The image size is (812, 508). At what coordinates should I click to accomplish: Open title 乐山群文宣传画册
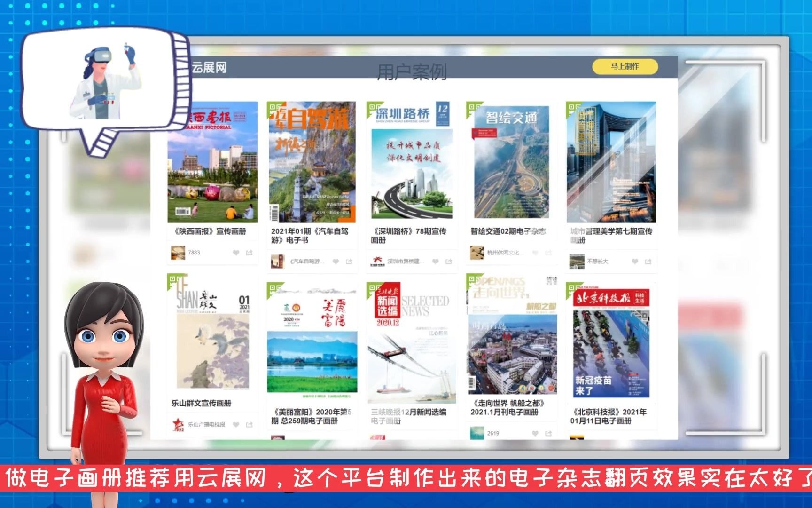click(201, 403)
